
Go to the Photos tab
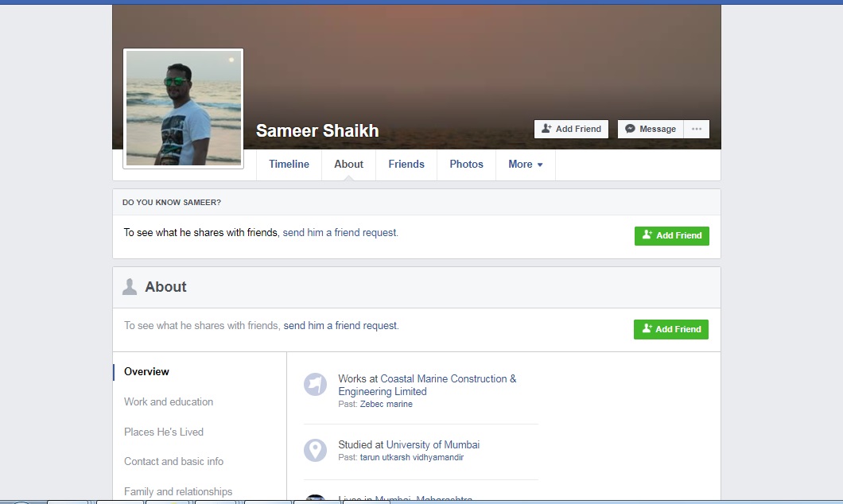pyautogui.click(x=466, y=165)
